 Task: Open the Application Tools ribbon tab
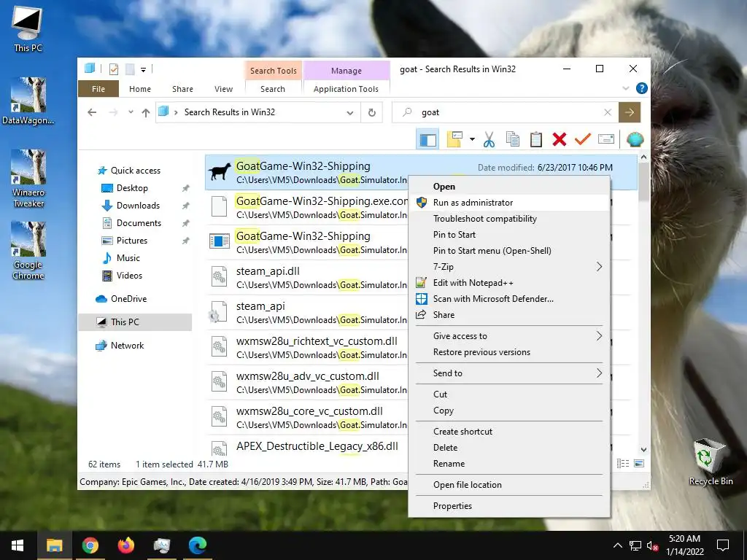point(346,89)
